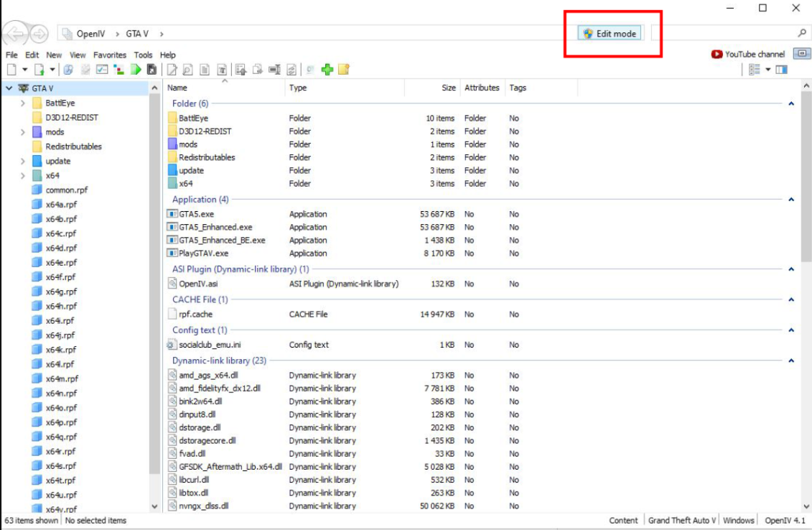The width and height of the screenshot is (812, 530).
Task: Toggle Edit mode on
Action: pyautogui.click(x=610, y=34)
